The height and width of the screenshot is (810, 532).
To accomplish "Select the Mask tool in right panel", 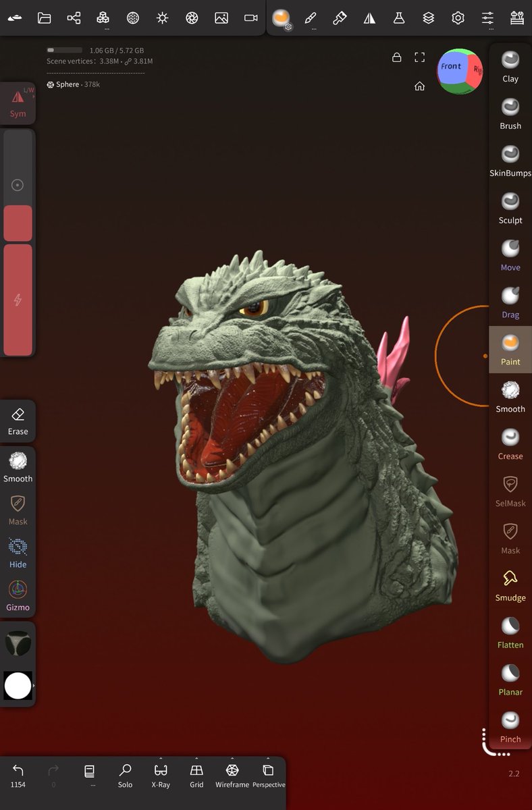I will click(x=510, y=539).
